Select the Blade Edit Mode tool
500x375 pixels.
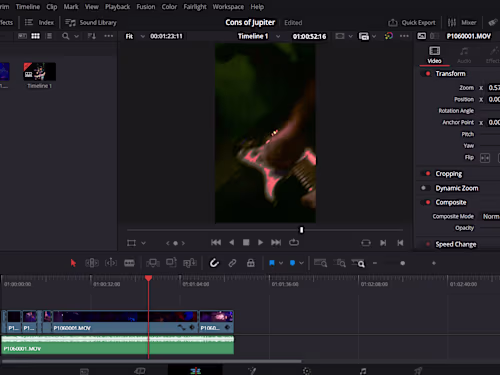[x=129, y=263]
